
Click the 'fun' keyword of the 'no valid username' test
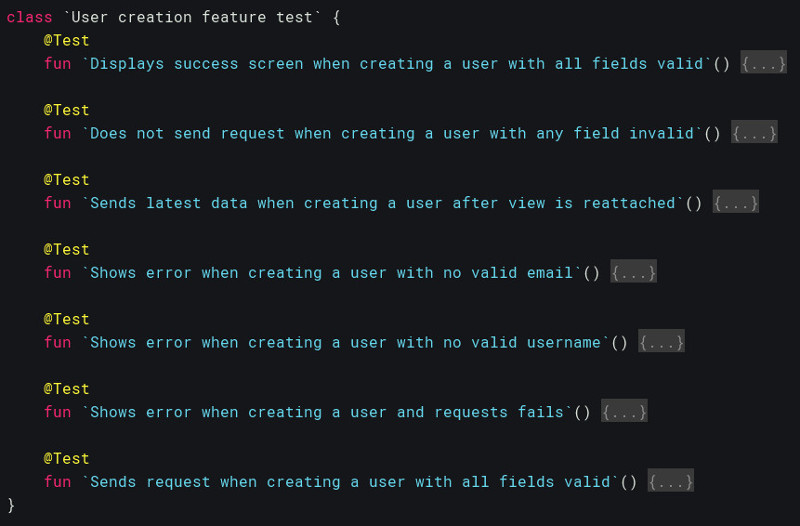(57, 342)
